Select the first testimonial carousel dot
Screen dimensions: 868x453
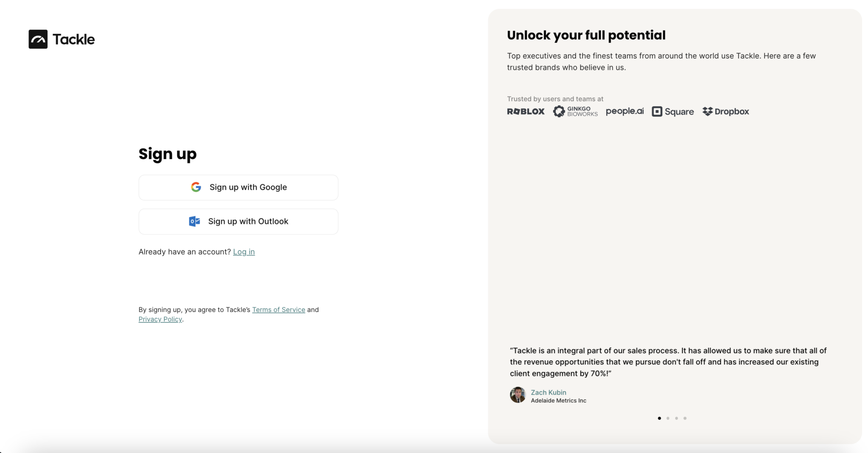[659, 418]
